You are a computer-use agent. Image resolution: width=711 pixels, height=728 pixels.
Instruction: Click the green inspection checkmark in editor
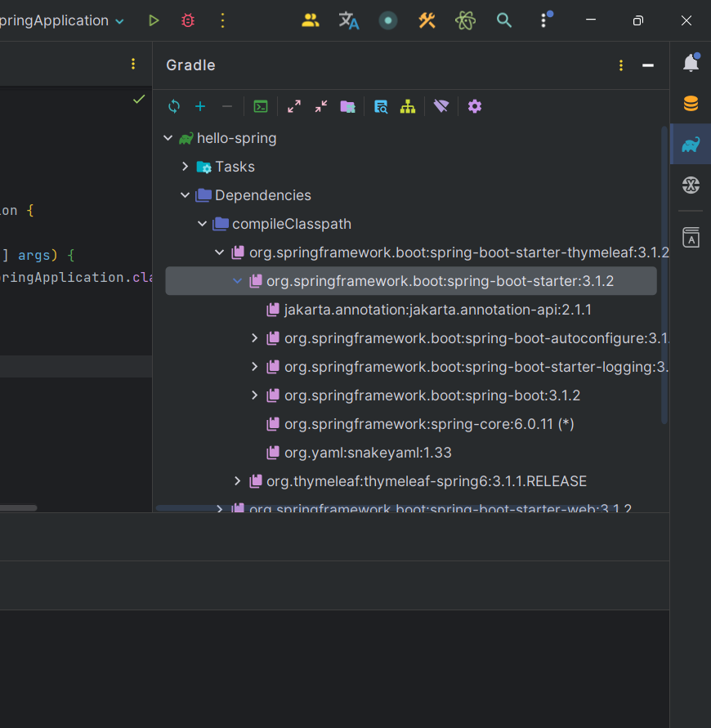tap(139, 99)
